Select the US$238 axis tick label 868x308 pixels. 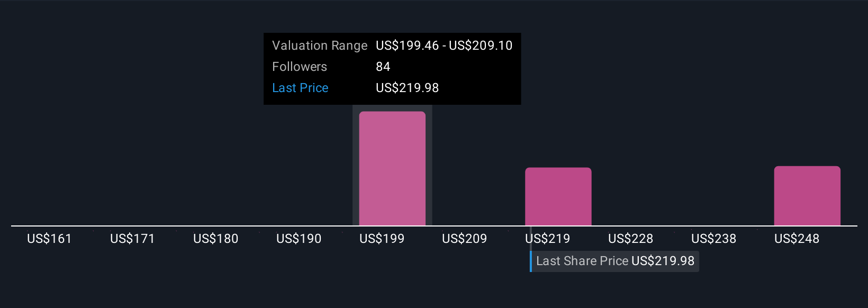coord(713,239)
